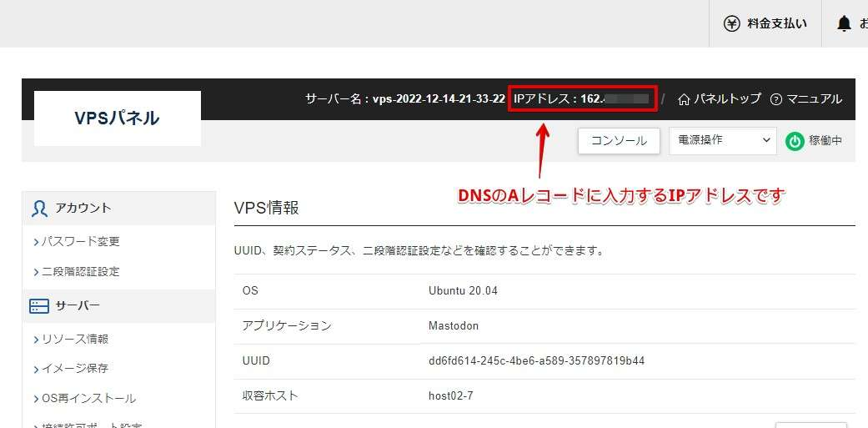
Task: Open OS再インストール in sidebar
Action: tap(88, 398)
